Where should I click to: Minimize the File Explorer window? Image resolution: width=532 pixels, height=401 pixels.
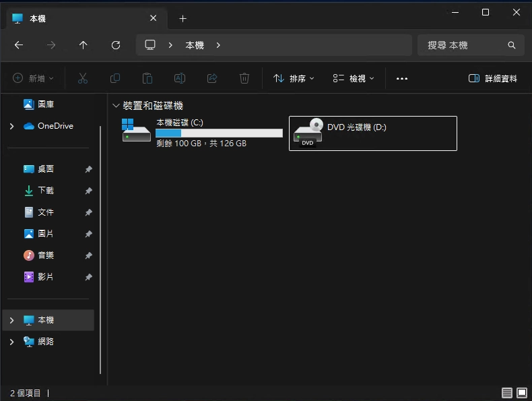(455, 13)
